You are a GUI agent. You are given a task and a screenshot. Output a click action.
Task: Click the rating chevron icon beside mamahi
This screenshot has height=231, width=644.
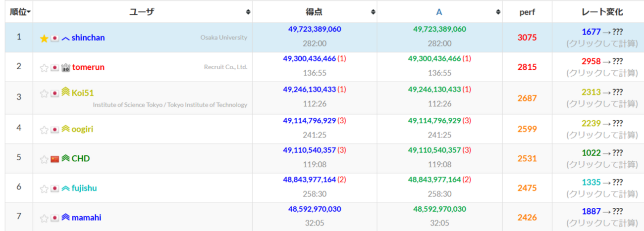point(65,217)
